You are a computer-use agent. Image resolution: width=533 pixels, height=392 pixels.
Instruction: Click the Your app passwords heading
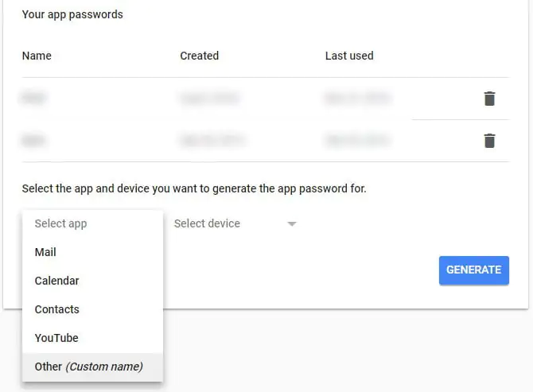tap(72, 14)
